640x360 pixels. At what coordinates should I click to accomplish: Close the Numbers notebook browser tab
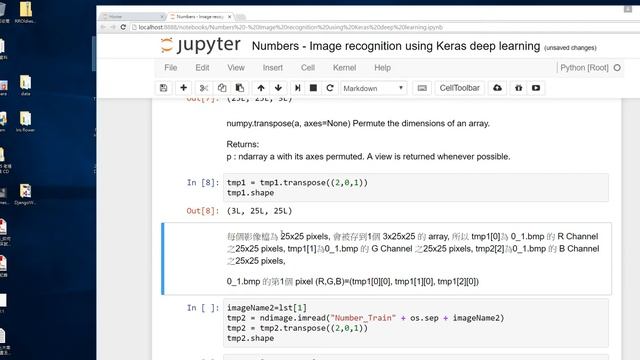click(229, 17)
